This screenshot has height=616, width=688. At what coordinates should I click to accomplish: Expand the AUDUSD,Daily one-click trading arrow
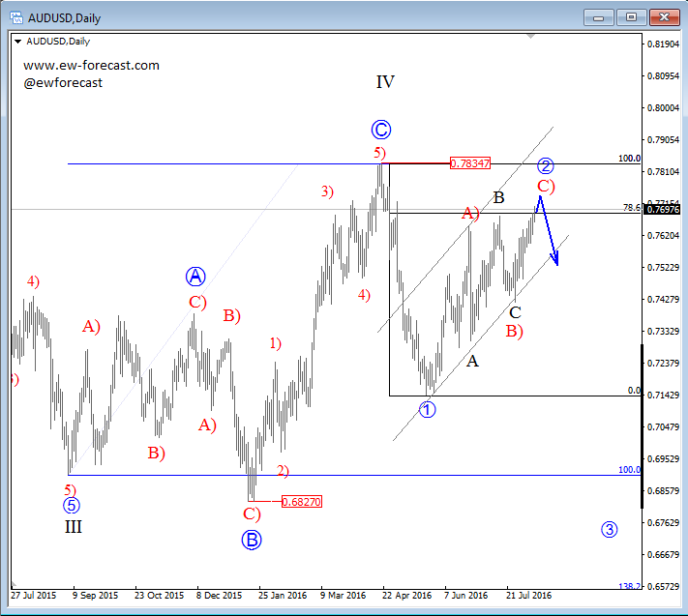[x=16, y=43]
